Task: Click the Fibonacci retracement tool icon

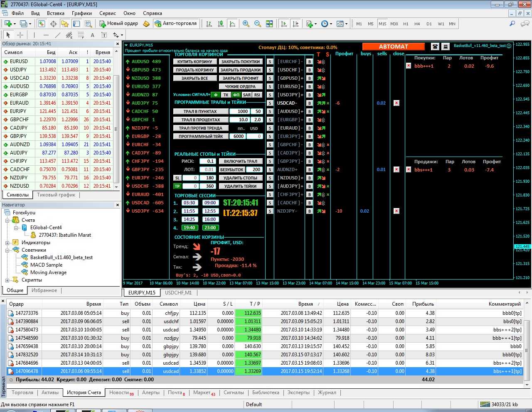Action: (81, 35)
